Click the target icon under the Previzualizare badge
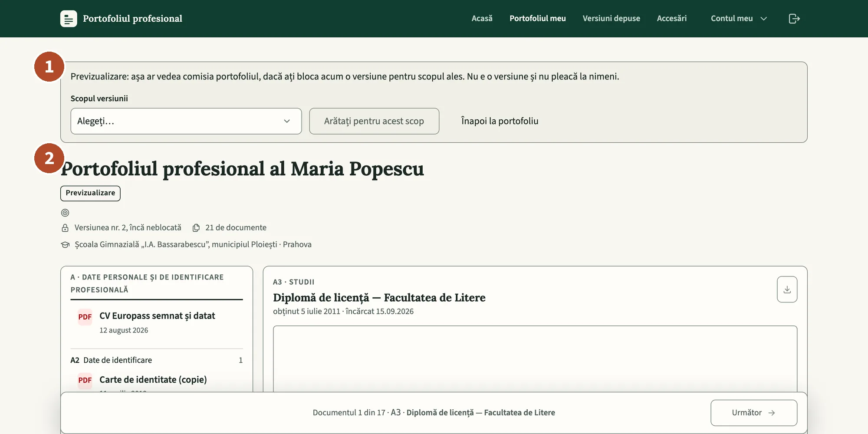The width and height of the screenshot is (868, 434). [65, 213]
